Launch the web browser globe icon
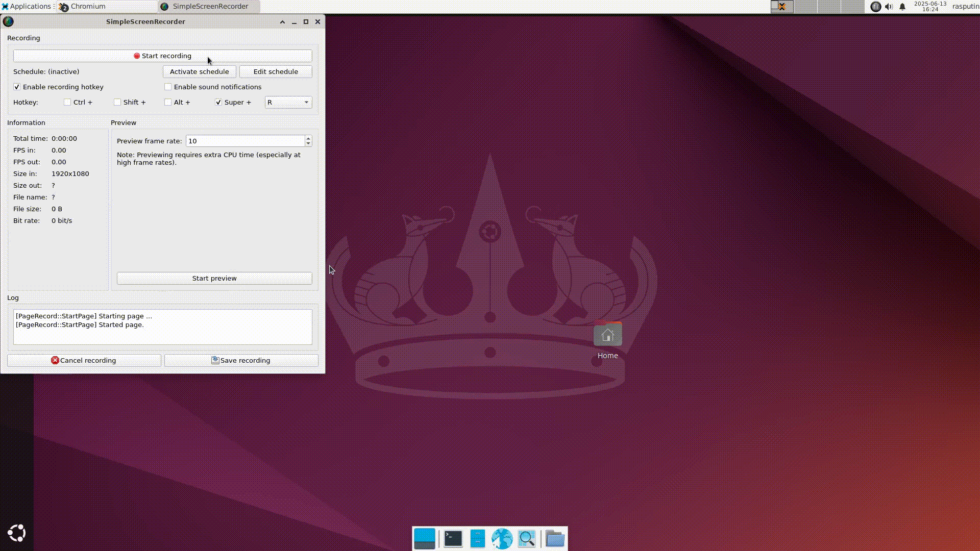This screenshot has height=551, width=980. point(502,539)
